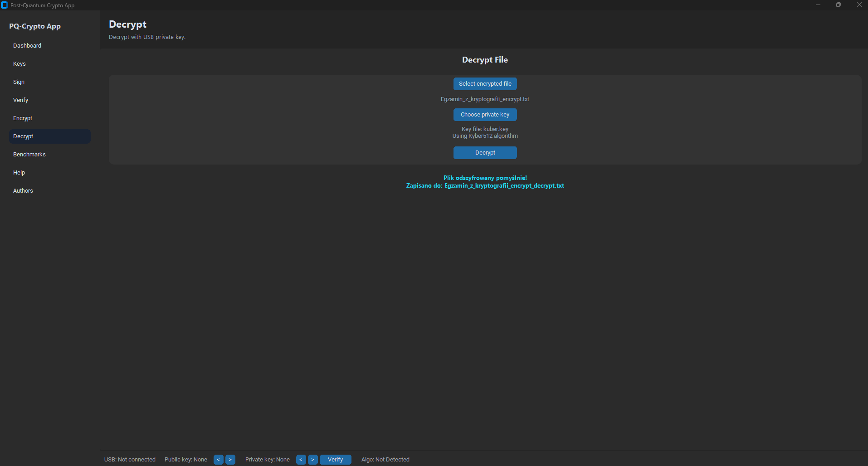The height and width of the screenshot is (466, 868).
Task: Click Verify in the status bar
Action: (x=335, y=459)
